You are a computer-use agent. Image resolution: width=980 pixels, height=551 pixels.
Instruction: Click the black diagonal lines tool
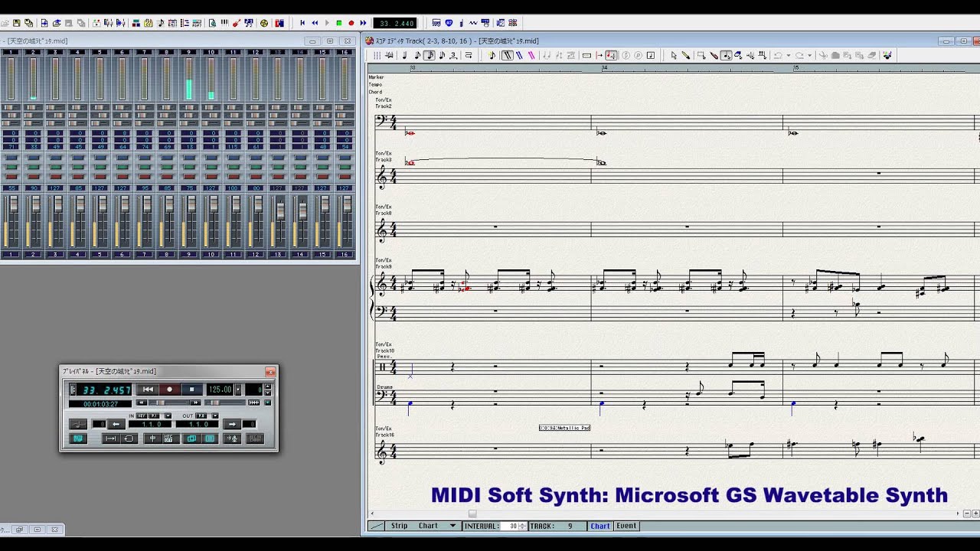[508, 55]
